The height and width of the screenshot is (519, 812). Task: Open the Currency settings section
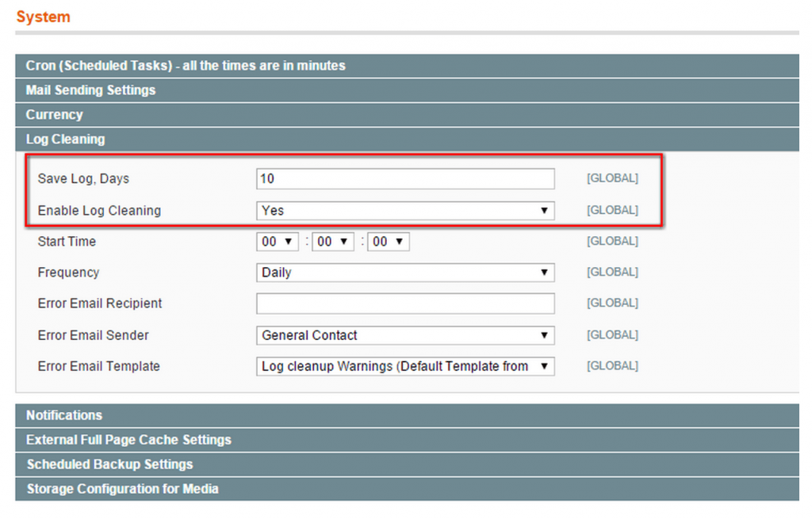(x=54, y=115)
